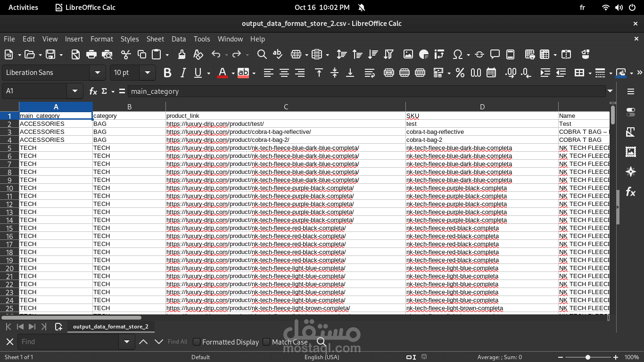Screen dimensions: 644x362
Task: Click the Copy icon
Action: [x=141, y=55]
